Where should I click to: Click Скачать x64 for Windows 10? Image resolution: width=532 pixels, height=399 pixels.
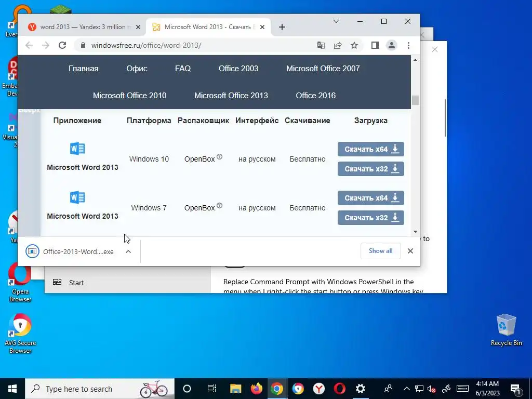point(371,149)
